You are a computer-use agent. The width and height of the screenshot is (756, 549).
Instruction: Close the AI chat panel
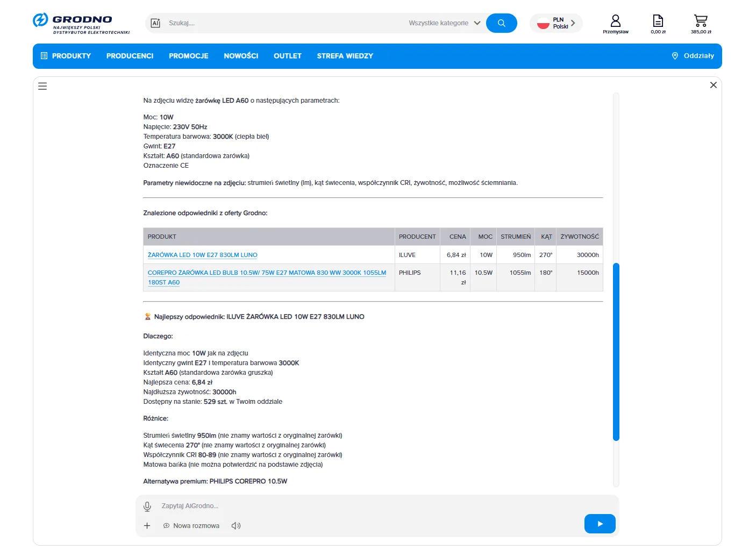tap(714, 85)
